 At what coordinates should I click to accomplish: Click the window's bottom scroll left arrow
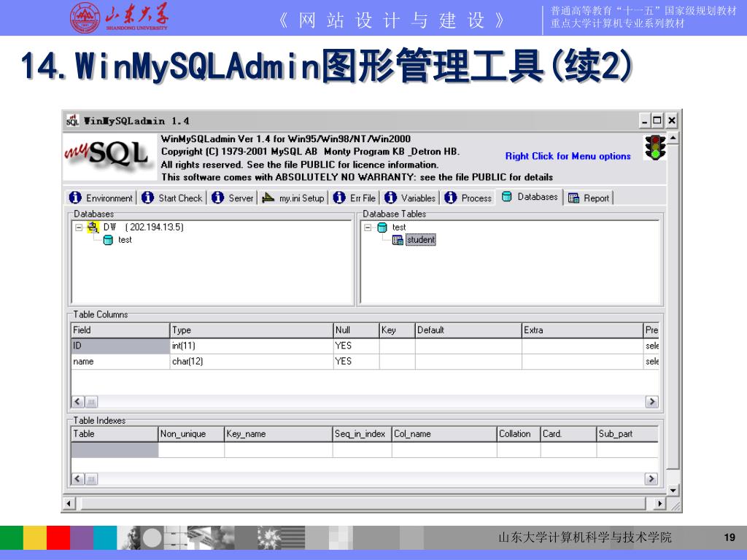(x=69, y=503)
